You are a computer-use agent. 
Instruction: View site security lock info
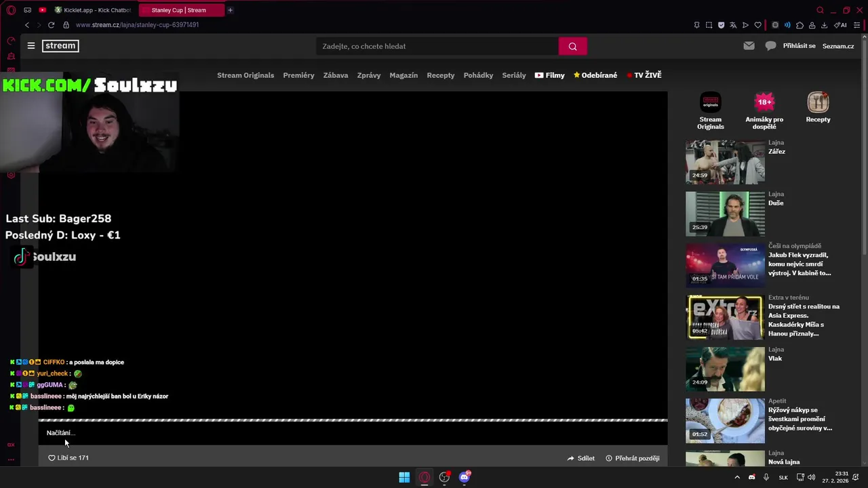point(66,25)
